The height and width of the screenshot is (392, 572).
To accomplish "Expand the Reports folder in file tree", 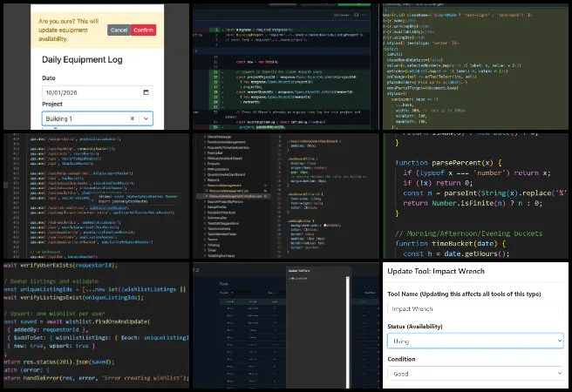I will [x=214, y=180].
